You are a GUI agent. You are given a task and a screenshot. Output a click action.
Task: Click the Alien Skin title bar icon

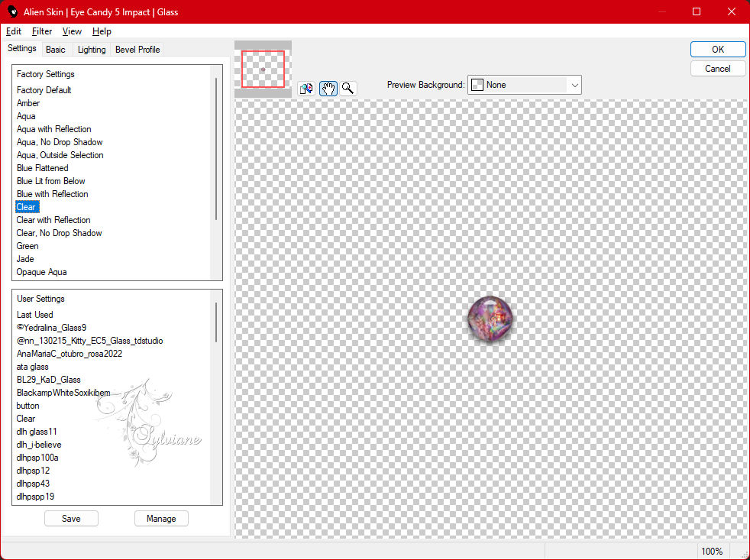pos(12,11)
